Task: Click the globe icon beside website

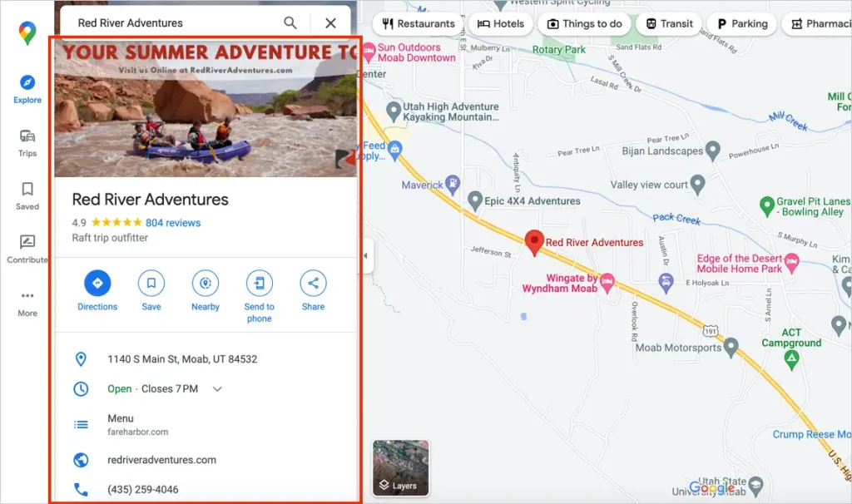Action: click(x=81, y=459)
